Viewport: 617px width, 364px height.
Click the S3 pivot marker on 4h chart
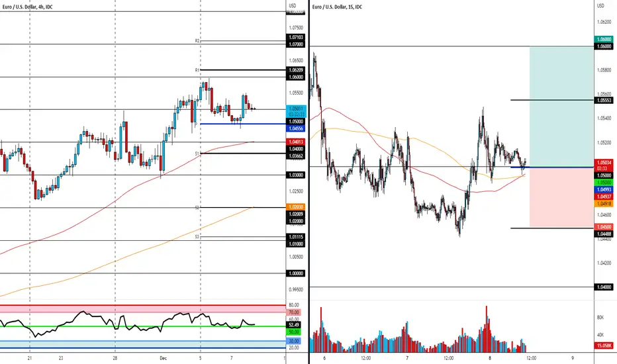click(197, 236)
